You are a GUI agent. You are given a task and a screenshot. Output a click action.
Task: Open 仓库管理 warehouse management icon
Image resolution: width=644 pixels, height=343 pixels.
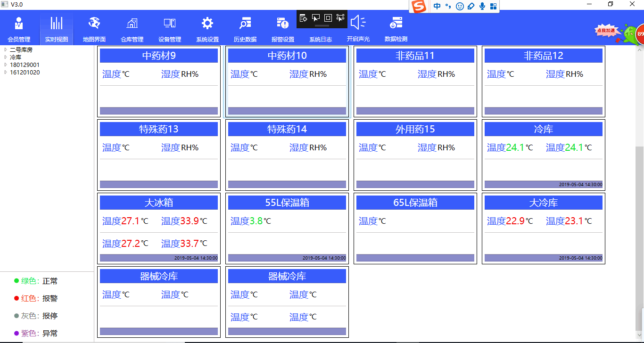click(x=132, y=23)
